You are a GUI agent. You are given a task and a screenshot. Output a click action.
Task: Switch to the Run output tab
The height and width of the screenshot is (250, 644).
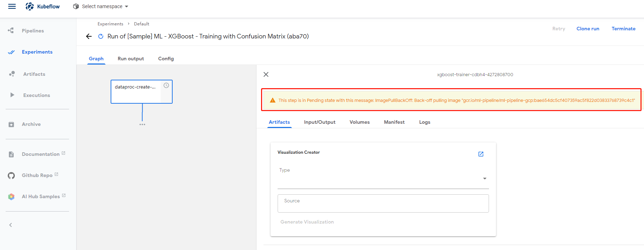pos(131,59)
